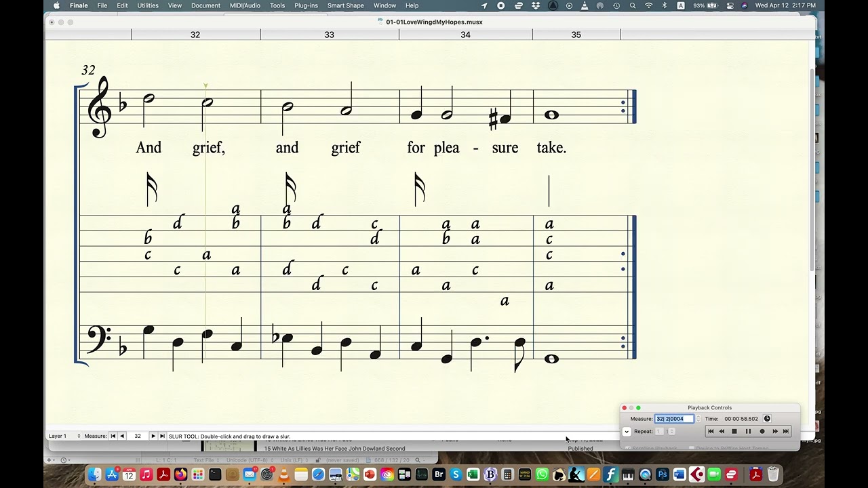Click the clock icon beside Time

(x=767, y=419)
